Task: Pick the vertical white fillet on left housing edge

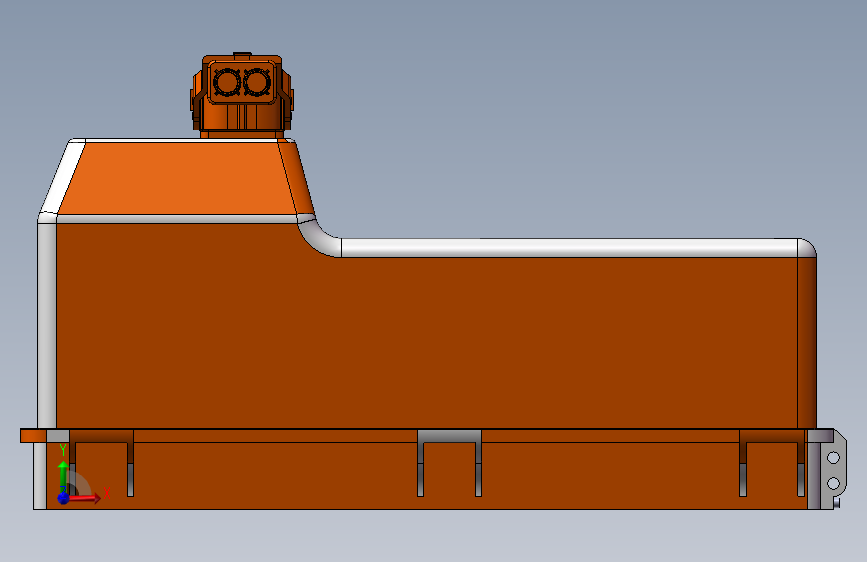Action: 47,324
